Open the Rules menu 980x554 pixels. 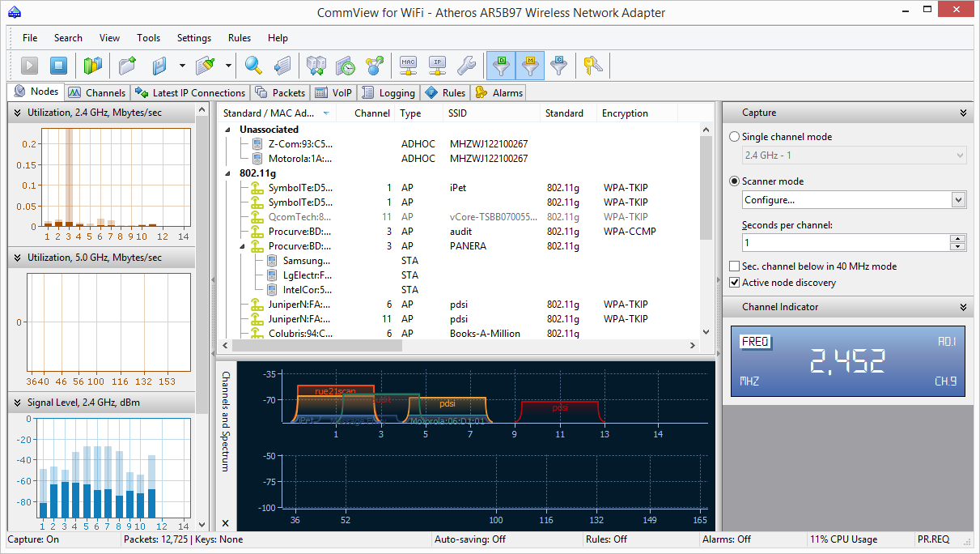coord(239,38)
